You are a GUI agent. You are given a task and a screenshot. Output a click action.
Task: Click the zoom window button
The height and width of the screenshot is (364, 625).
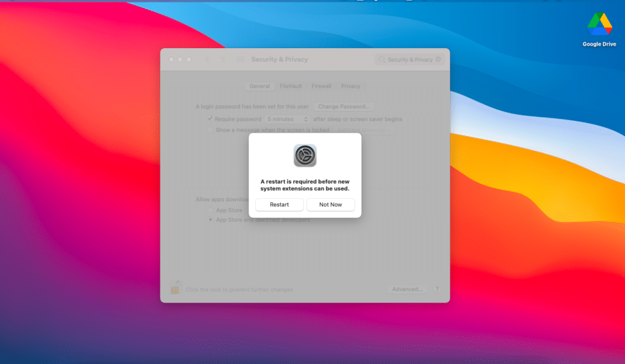(189, 59)
